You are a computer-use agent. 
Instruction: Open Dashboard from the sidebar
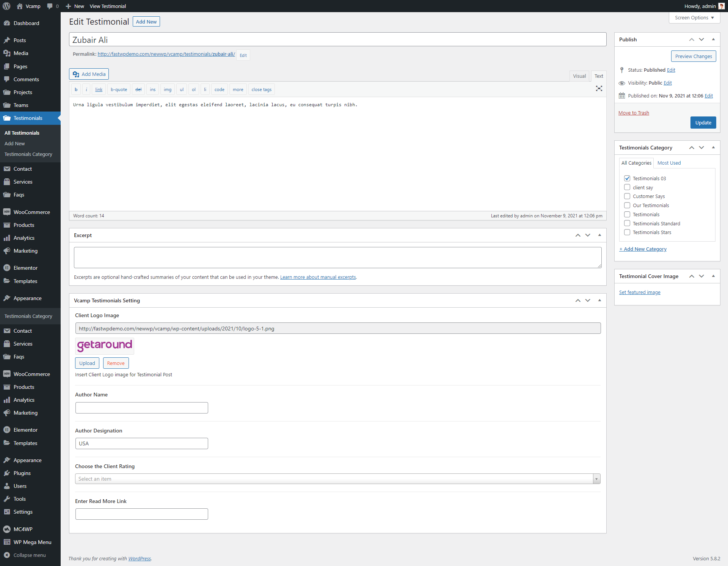[x=26, y=23]
